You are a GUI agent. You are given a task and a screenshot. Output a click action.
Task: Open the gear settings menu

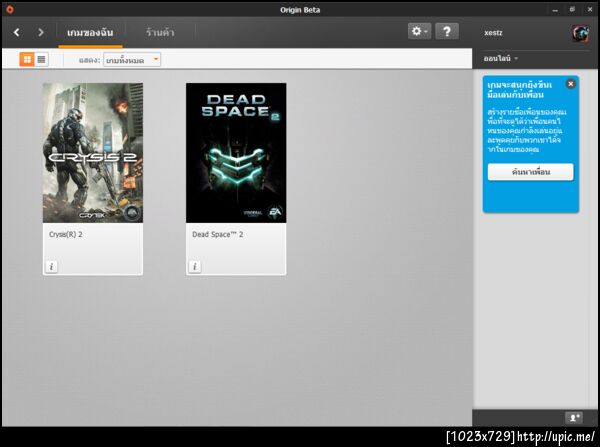[419, 31]
